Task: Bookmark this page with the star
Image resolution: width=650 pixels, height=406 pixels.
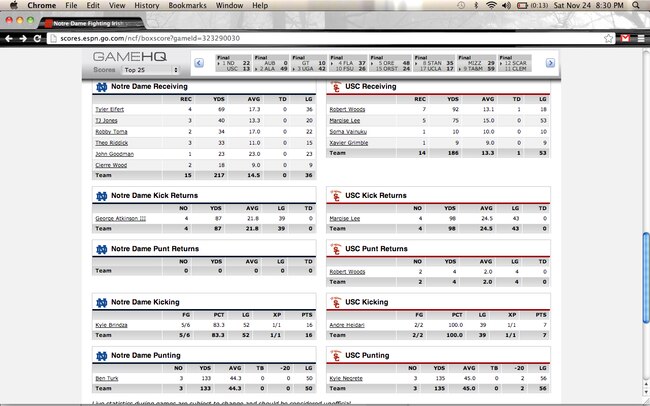Action: [x=608, y=39]
